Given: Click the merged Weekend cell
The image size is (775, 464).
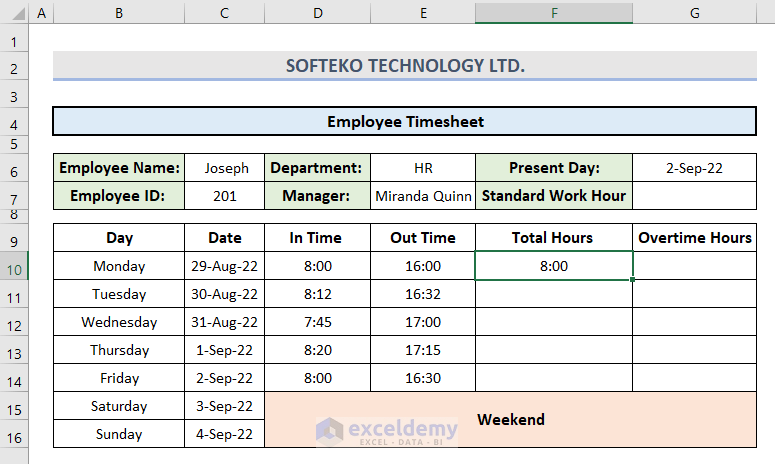Looking at the screenshot, I should point(511,420).
